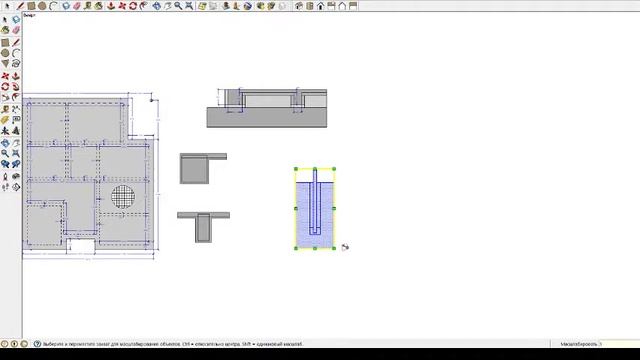Choose the Axes tool in left toolbar
Image resolution: width=640 pixels, height=360 pixels.
[5, 131]
